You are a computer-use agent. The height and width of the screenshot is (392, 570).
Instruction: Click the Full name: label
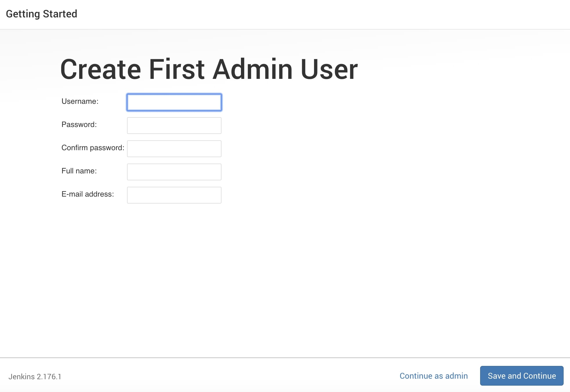pos(79,171)
